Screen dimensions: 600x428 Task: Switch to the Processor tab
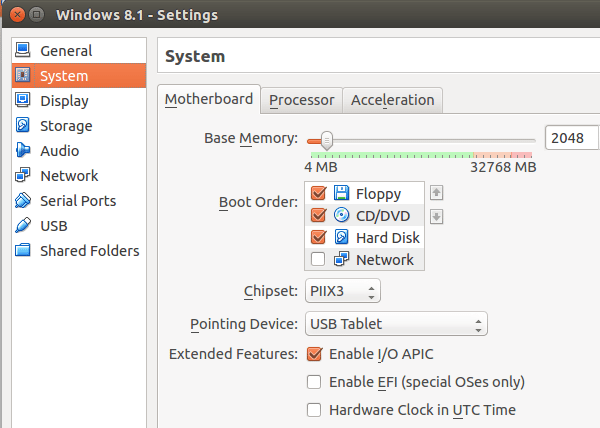tap(302, 100)
